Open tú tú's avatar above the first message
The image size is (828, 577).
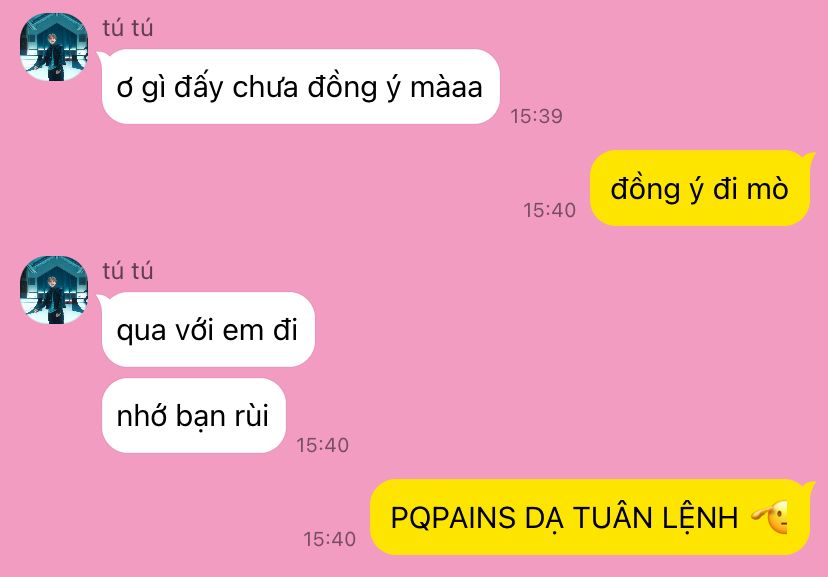pos(53,47)
